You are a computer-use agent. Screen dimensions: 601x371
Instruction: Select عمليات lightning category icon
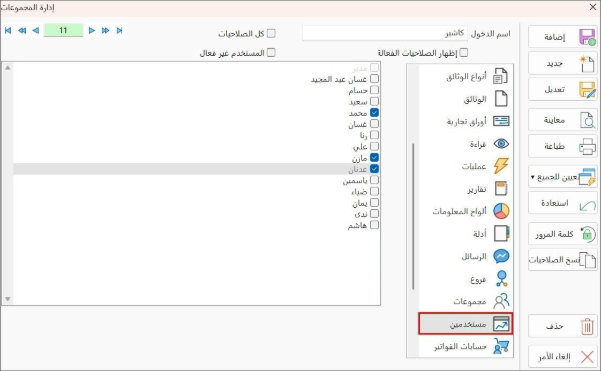point(501,166)
